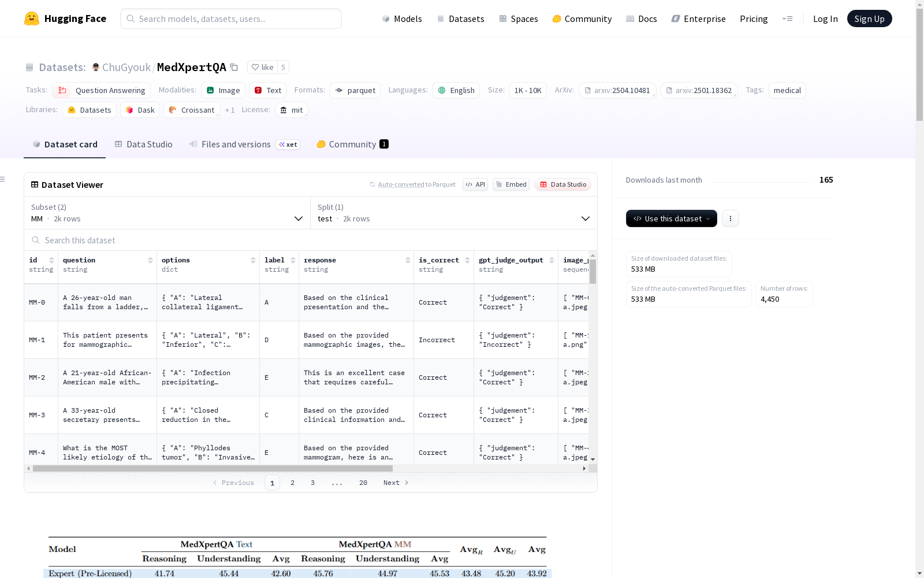This screenshot has height=578, width=924.
Task: Click the Embed button
Action: (x=511, y=184)
